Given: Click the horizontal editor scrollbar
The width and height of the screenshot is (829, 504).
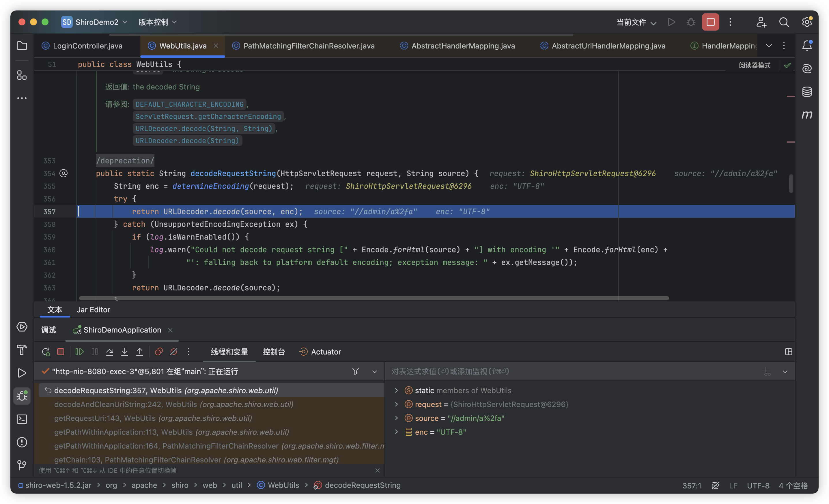Looking at the screenshot, I should (374, 298).
